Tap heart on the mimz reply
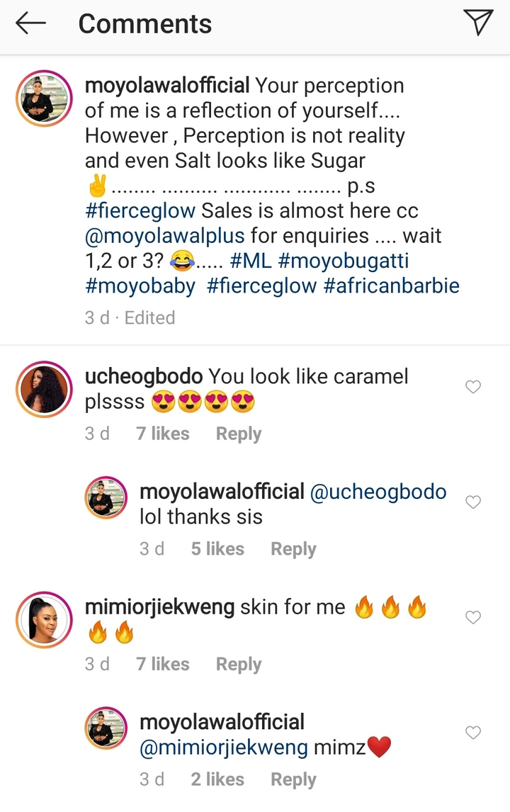 click(473, 732)
